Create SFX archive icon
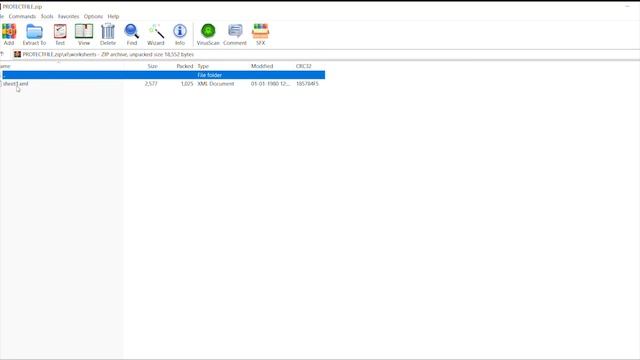Viewport: 640px width, 360px height. pyautogui.click(x=260, y=34)
